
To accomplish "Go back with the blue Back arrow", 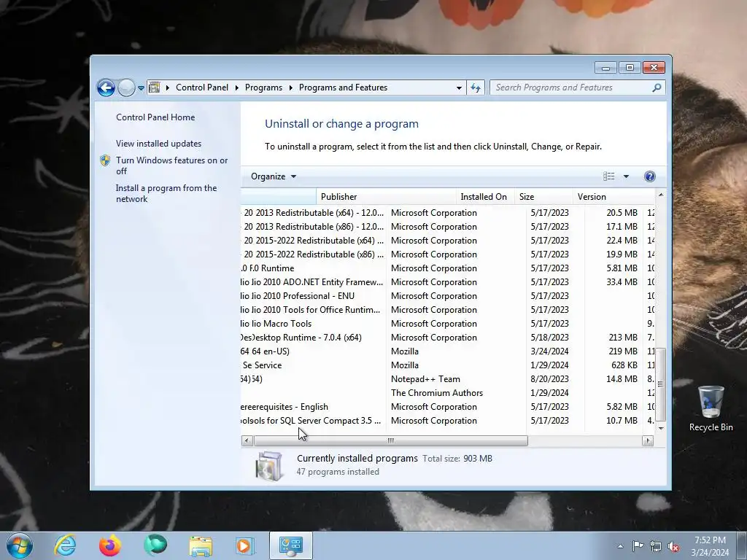I will click(x=106, y=87).
